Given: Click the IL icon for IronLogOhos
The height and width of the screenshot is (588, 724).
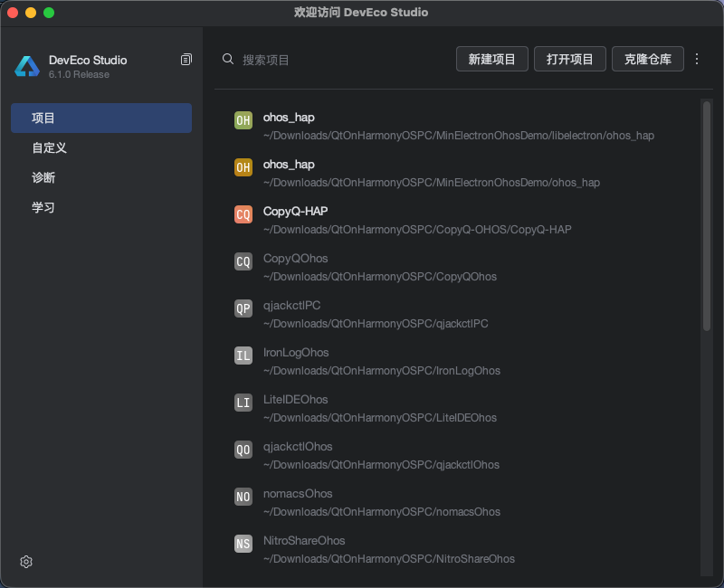Looking at the screenshot, I should (243, 356).
